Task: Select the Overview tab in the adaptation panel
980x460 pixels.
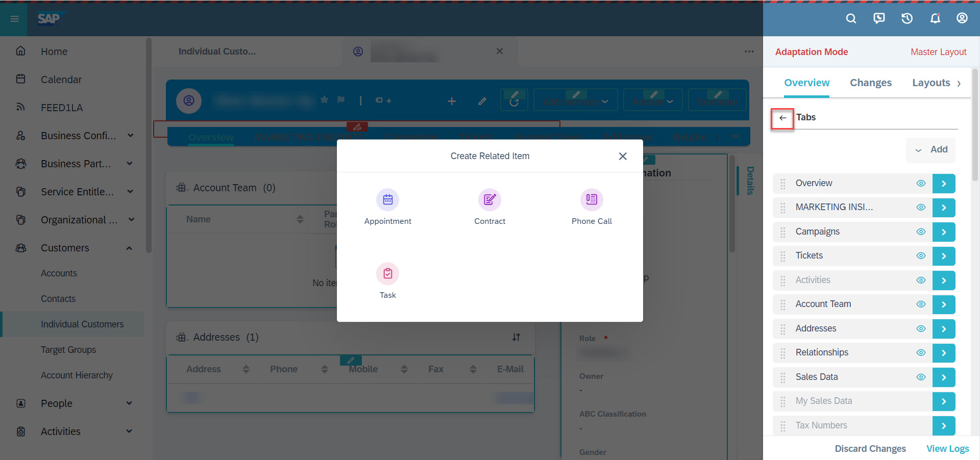Action: coord(806,83)
